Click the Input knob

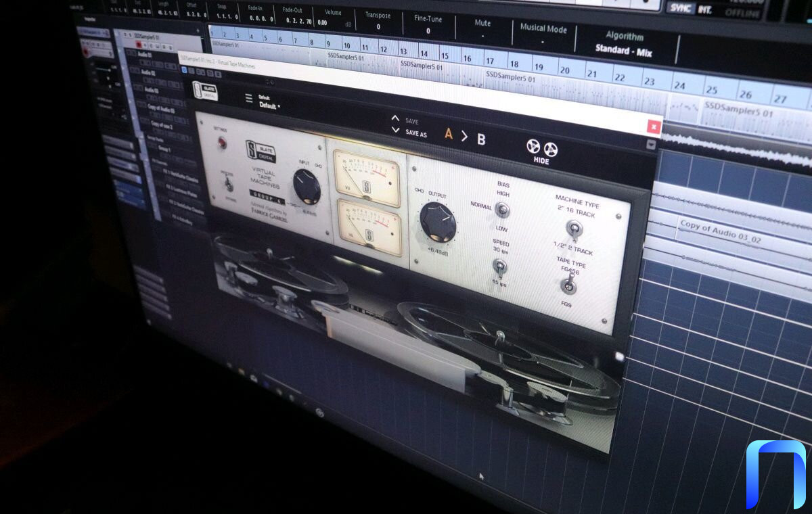(307, 185)
